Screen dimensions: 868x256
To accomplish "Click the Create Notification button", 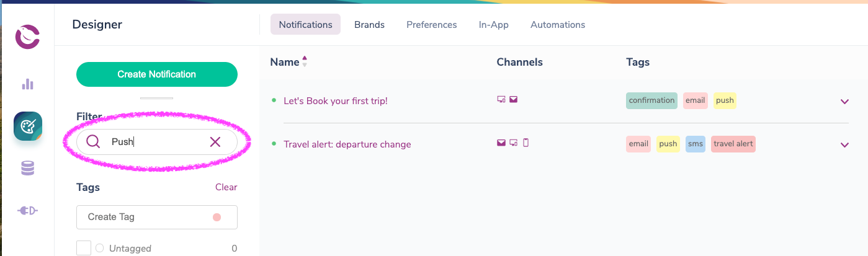I will 157,74.
